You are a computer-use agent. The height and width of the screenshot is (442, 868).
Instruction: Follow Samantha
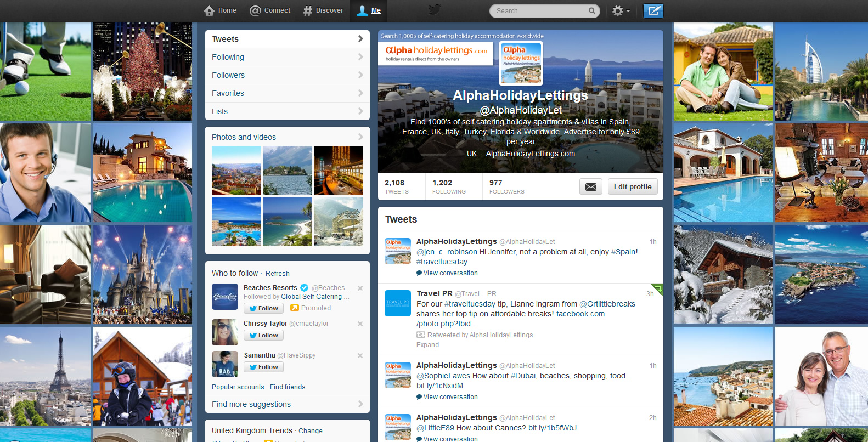click(x=263, y=367)
